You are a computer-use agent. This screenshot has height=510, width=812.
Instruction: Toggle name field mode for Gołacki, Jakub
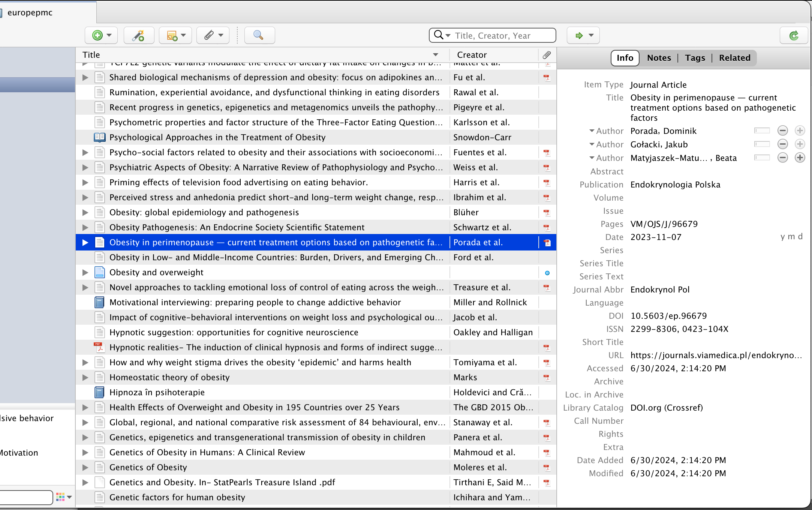click(x=762, y=144)
